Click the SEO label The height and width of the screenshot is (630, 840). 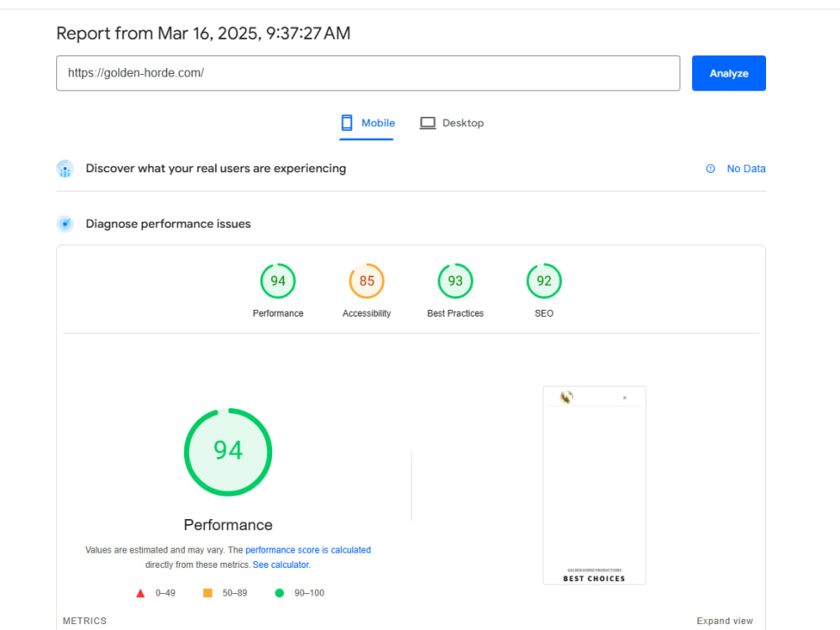pyautogui.click(x=543, y=313)
